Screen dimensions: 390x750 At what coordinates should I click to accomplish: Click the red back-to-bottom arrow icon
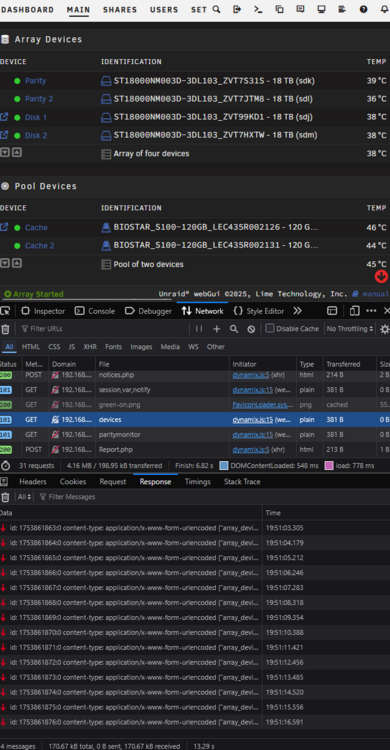381,276
